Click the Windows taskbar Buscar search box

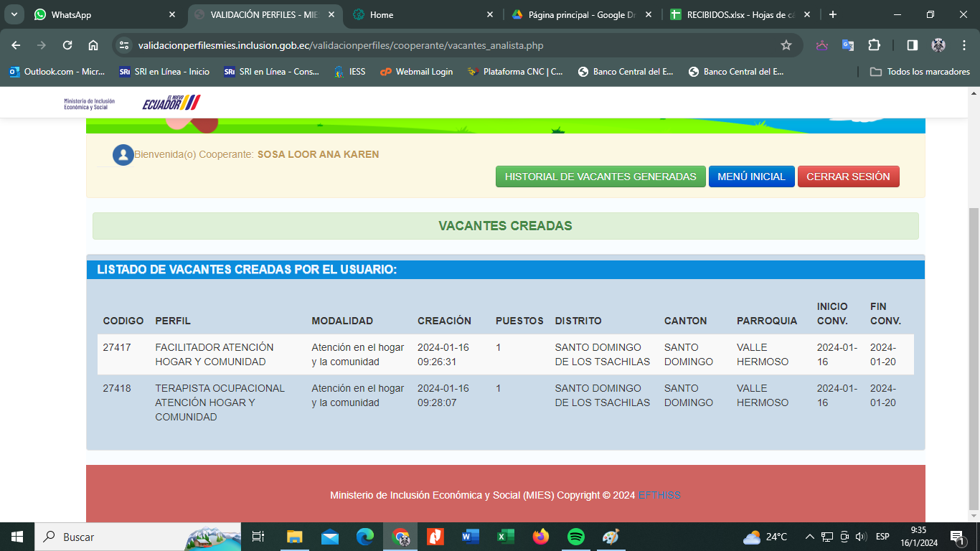[108, 537]
